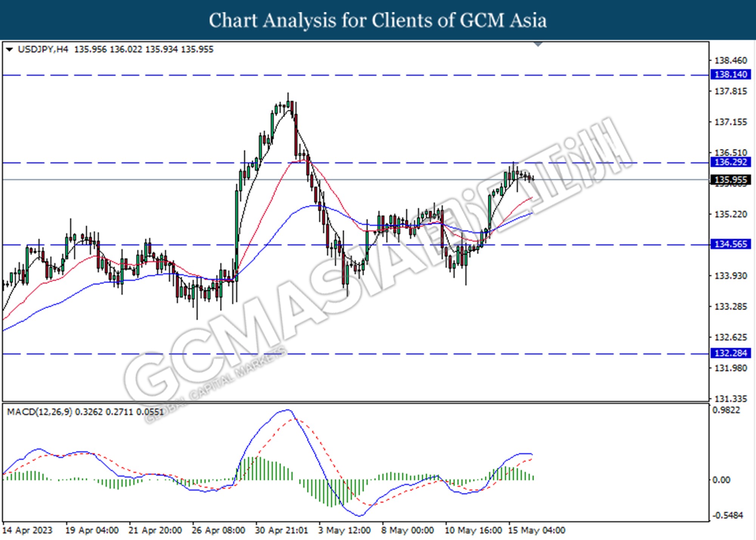Click the 135.220 price scale value
This screenshot has width=756, height=540.
731,214
